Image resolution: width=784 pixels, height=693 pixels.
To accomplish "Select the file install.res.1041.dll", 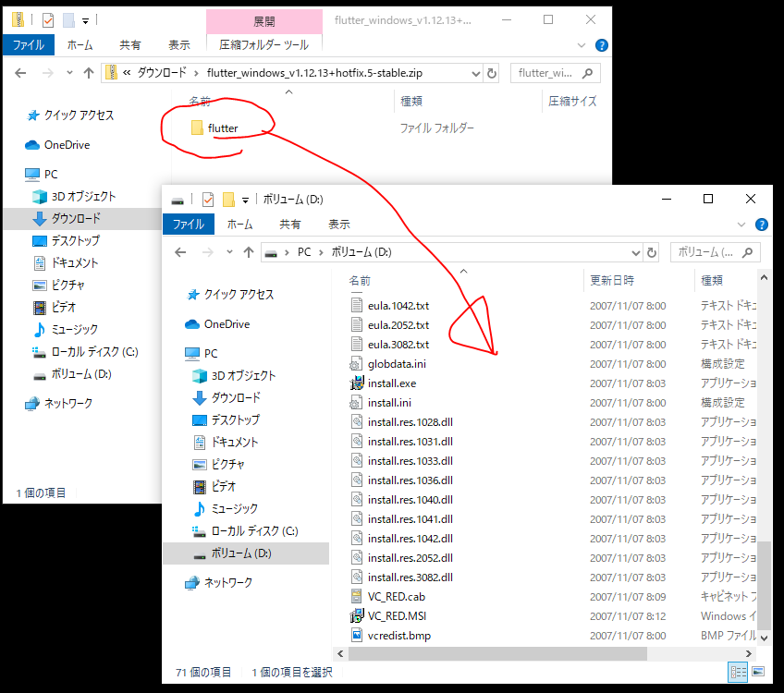I will 410,519.
